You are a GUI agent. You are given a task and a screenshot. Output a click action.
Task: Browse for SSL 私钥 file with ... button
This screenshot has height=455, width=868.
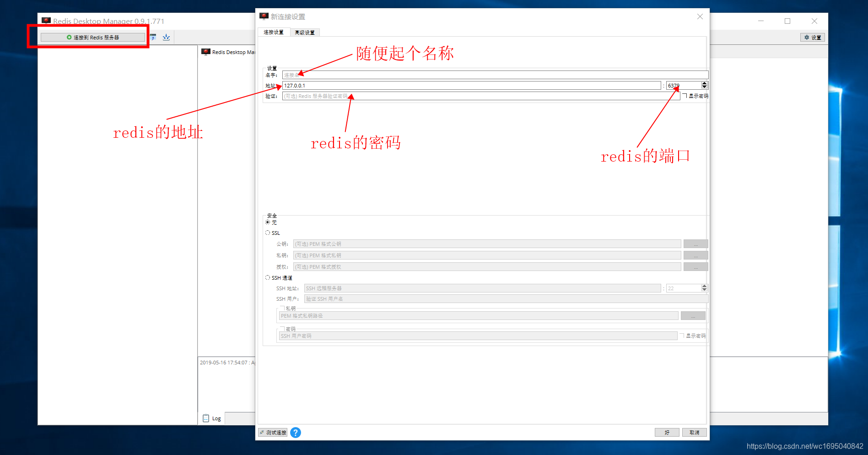695,255
